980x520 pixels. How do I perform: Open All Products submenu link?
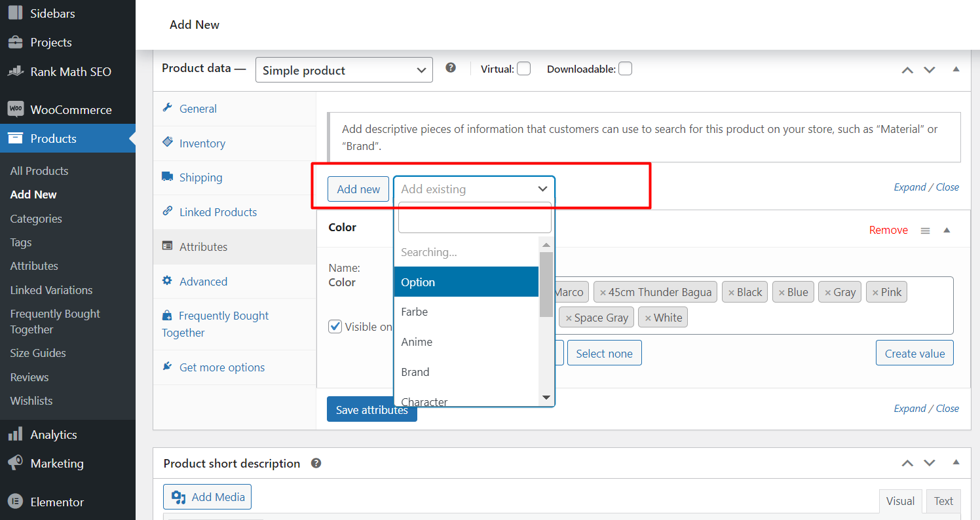tap(39, 170)
